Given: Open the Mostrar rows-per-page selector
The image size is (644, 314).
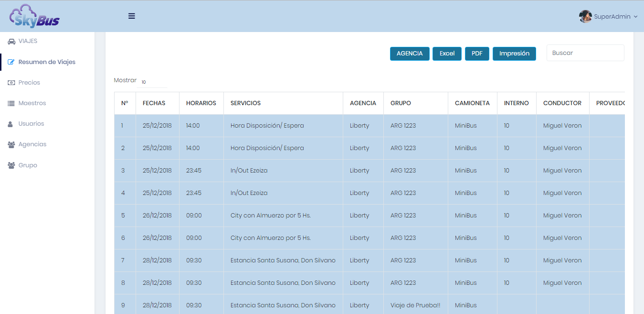Looking at the screenshot, I should 151,82.
